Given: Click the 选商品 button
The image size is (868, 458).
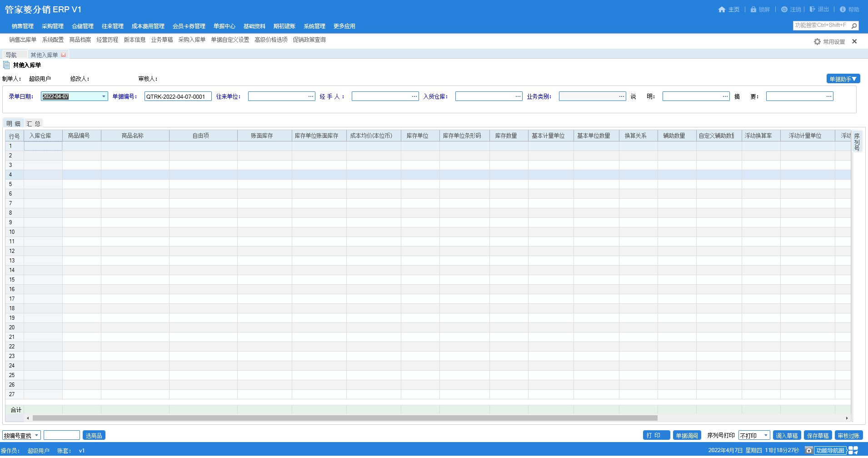Looking at the screenshot, I should point(94,436).
